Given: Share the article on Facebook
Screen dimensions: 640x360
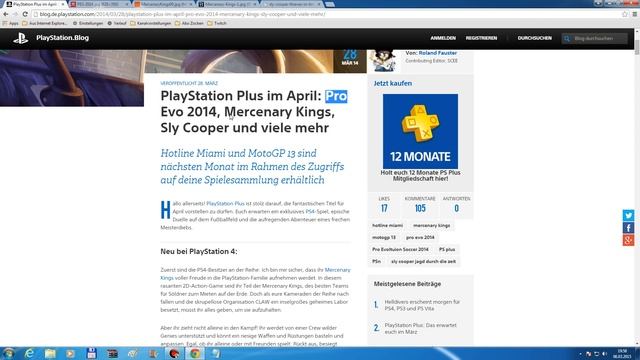Looking at the screenshot, I should (628, 228).
